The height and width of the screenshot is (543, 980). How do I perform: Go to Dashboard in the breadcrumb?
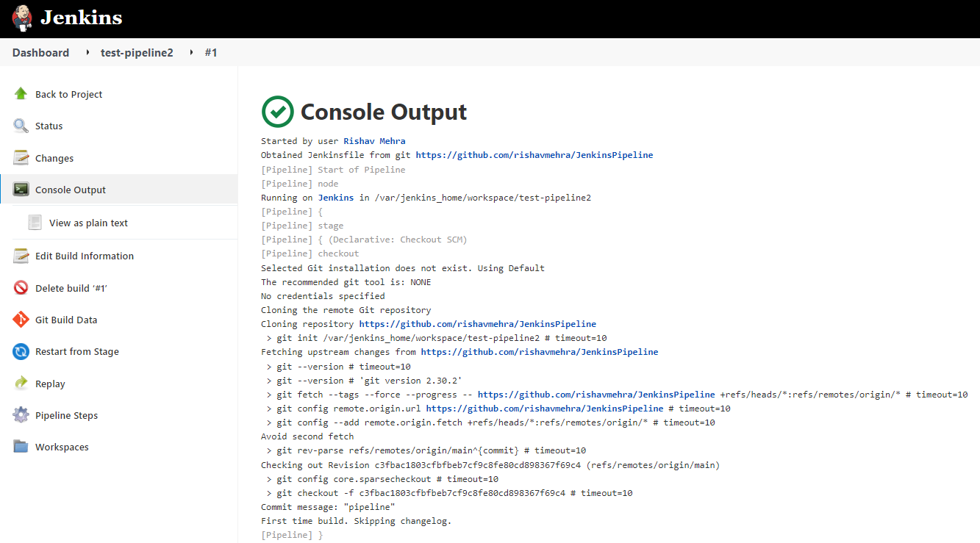40,53
